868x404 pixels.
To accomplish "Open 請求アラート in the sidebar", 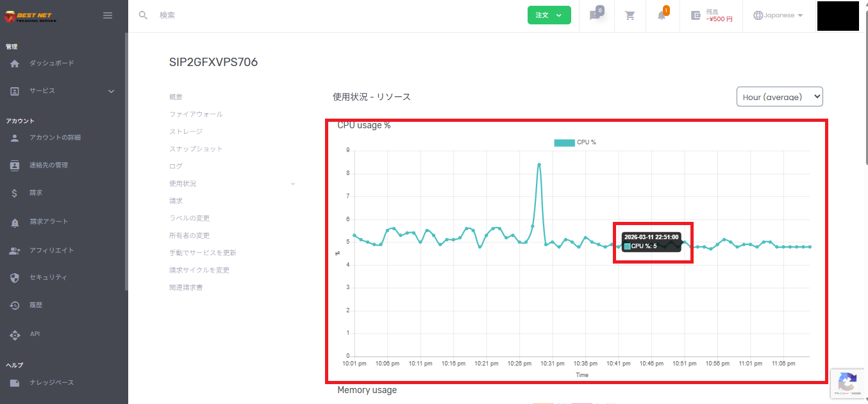I will point(49,222).
